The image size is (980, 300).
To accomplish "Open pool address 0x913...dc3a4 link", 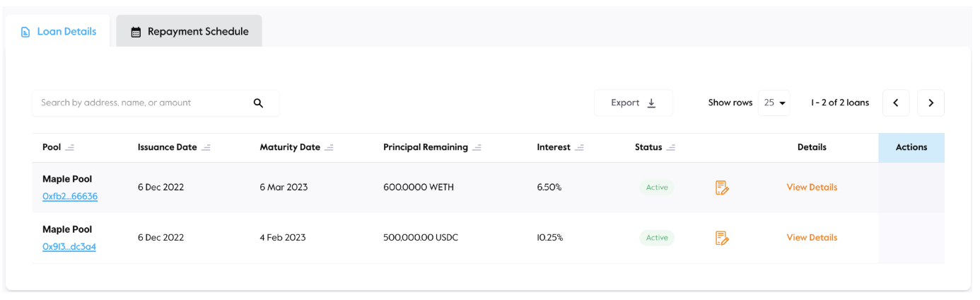I will 69,247.
